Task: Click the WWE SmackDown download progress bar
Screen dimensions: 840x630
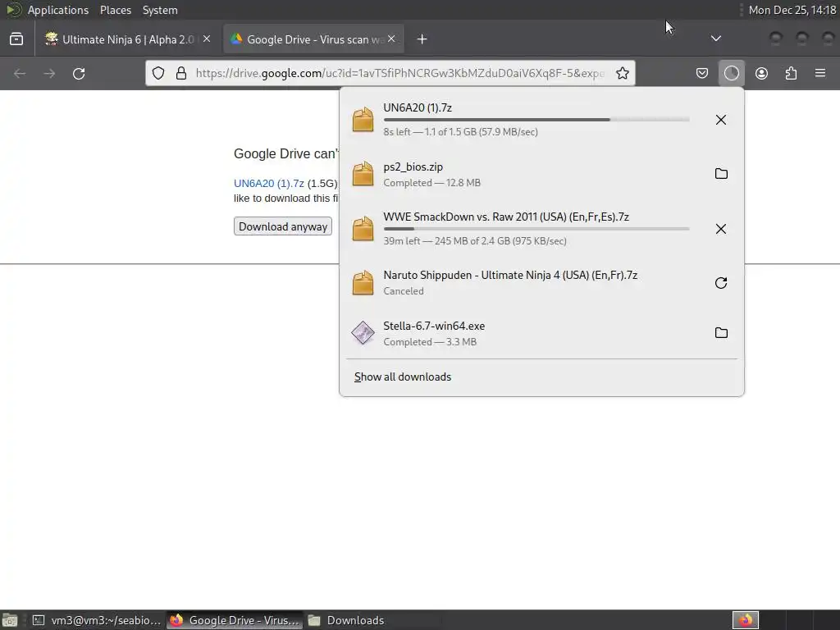Action: [x=536, y=229]
